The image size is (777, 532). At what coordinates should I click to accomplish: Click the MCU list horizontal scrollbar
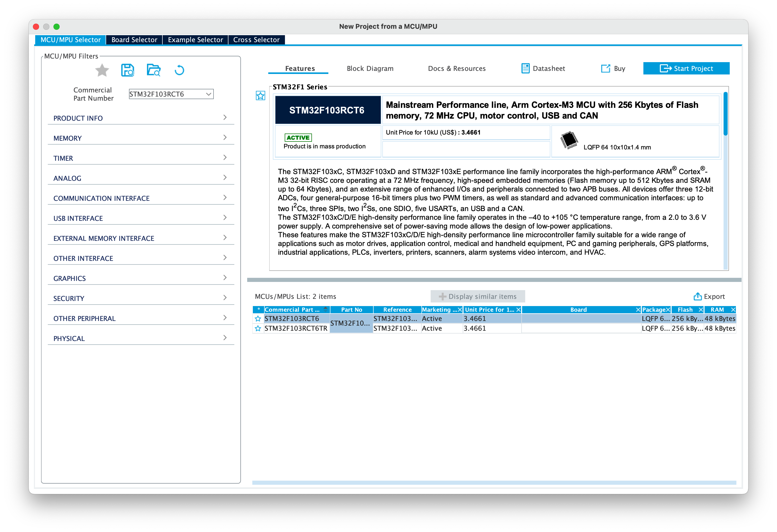tap(494, 482)
